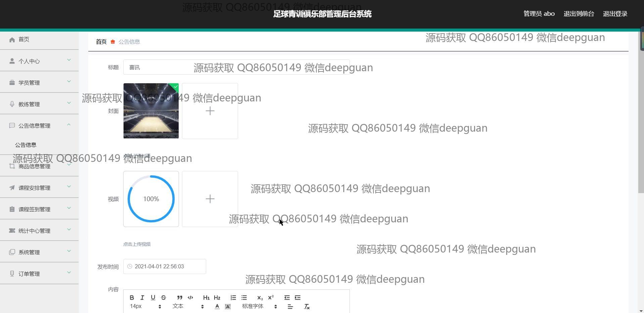This screenshot has height=313, width=644.
Task: Click 退出到前台 in the header
Action: (579, 14)
